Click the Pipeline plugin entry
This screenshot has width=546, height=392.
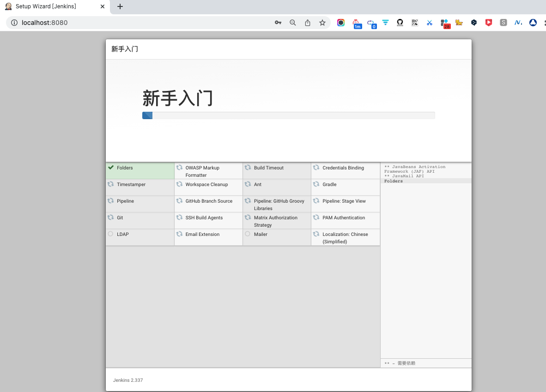140,204
